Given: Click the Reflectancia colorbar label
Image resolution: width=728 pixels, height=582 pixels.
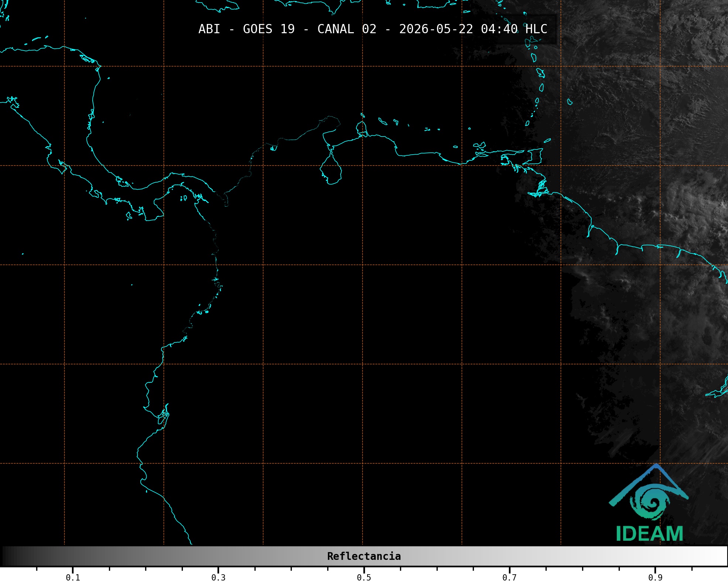Looking at the screenshot, I should 364,556.
